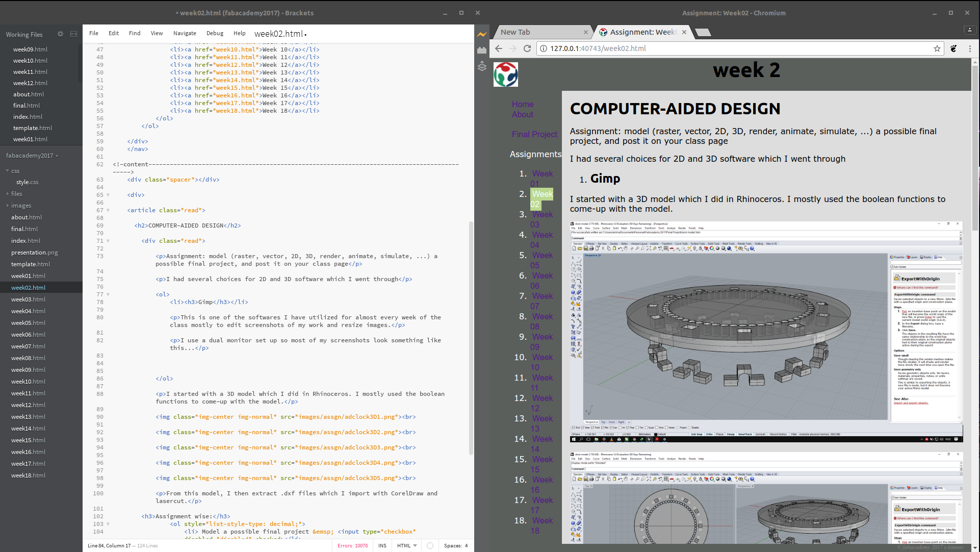Click the split view icon in Working Files
980x552 pixels.
point(73,34)
